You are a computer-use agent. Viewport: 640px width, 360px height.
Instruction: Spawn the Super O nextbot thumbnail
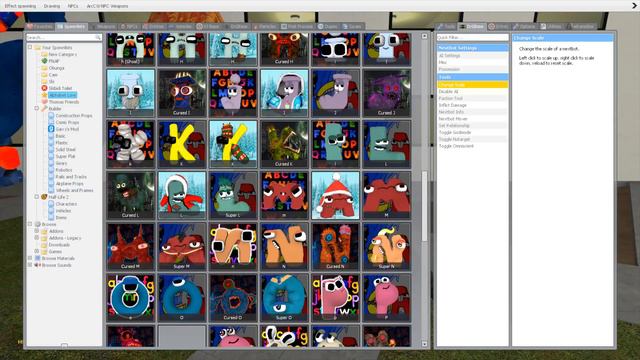tap(284, 298)
